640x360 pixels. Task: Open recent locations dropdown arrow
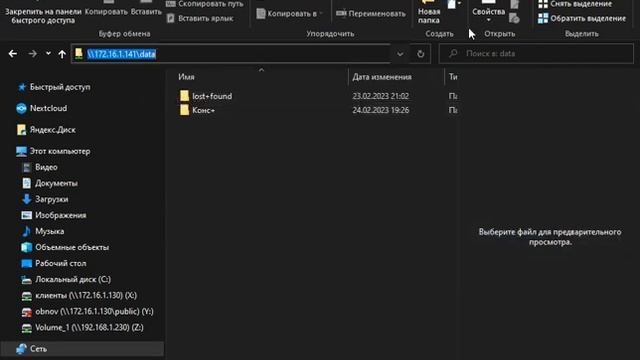pos(48,53)
